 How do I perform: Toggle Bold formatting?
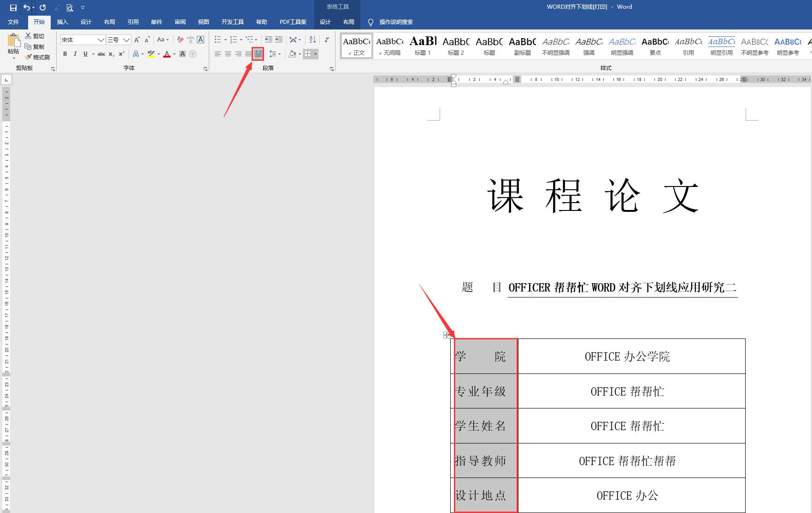65,54
